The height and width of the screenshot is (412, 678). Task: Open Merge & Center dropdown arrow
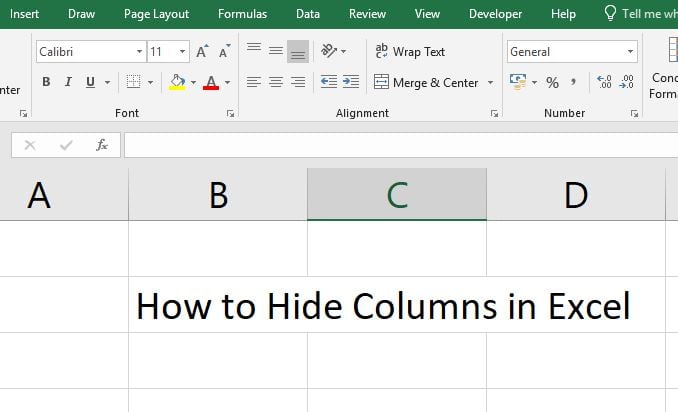[x=490, y=82]
